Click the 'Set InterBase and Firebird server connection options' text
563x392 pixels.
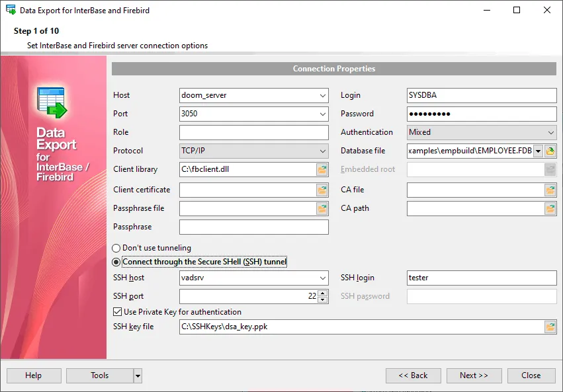pos(117,46)
